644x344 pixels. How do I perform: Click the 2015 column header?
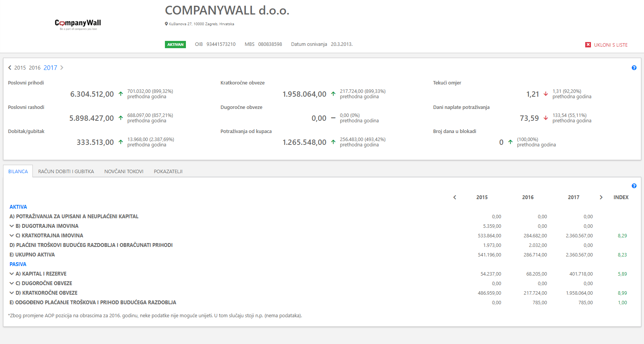click(x=482, y=197)
